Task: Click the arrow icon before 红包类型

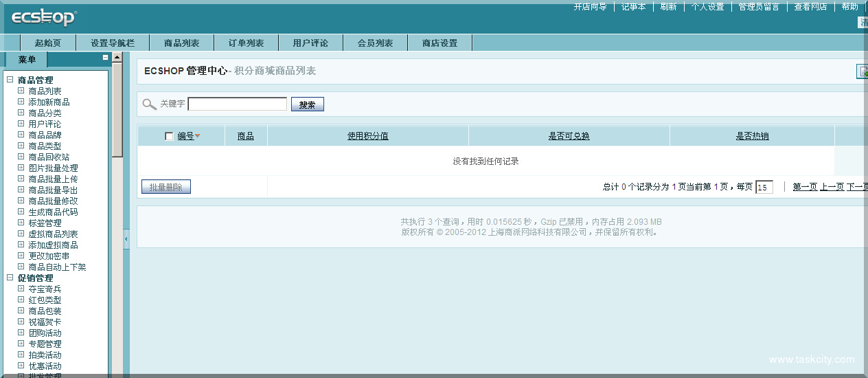Action: pos(21,300)
